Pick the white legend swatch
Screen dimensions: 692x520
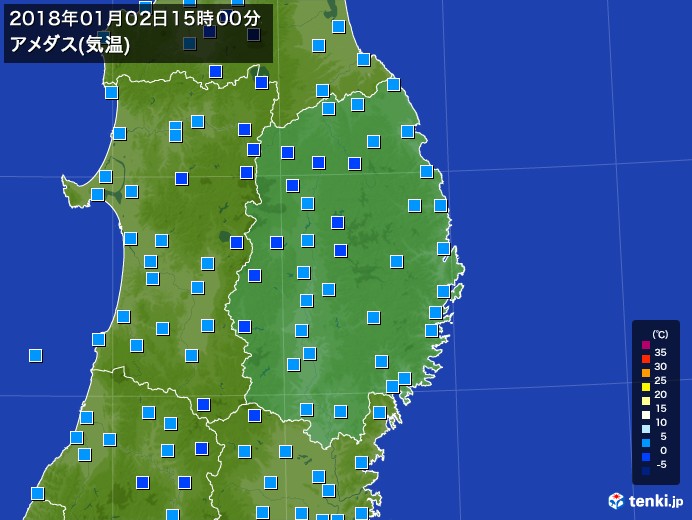click(646, 415)
